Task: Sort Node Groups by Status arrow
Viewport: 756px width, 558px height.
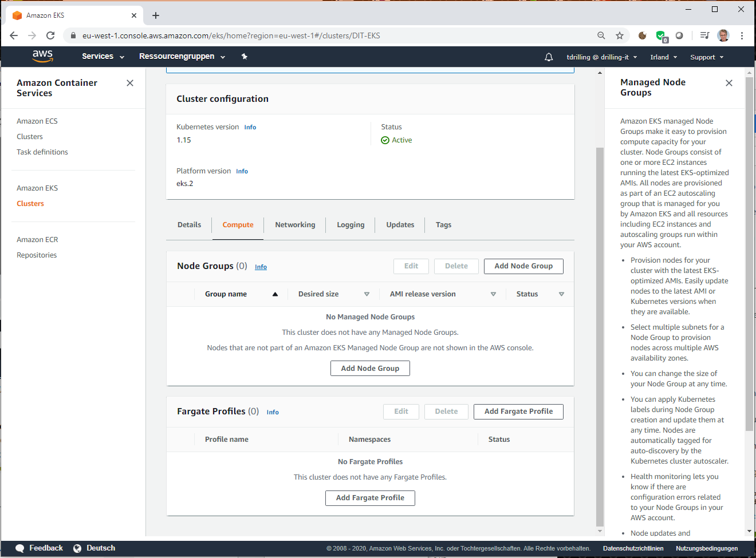Action: click(561, 294)
